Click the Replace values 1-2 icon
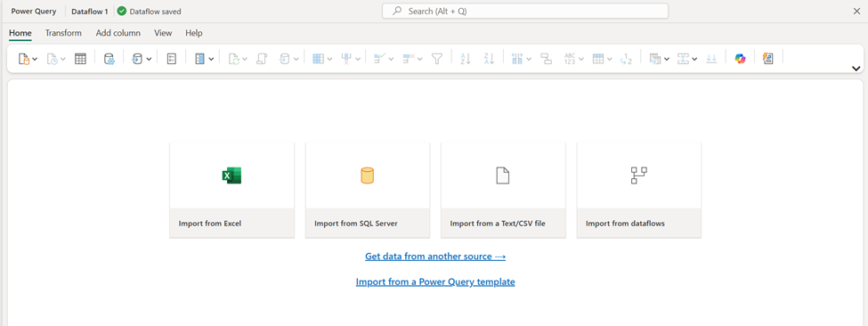 tap(626, 59)
